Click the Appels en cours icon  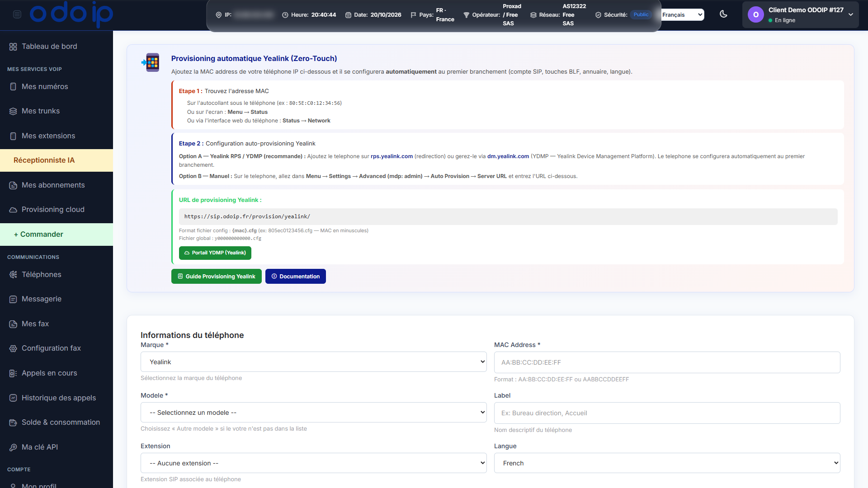coord(13,373)
